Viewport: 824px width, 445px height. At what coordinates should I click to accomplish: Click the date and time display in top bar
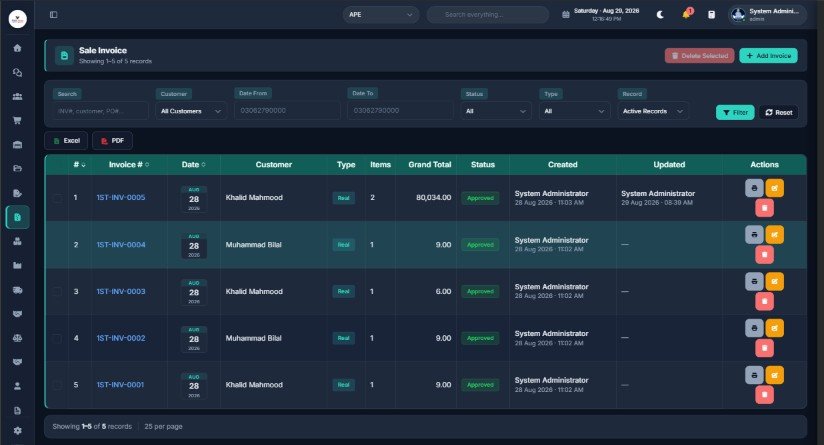602,15
